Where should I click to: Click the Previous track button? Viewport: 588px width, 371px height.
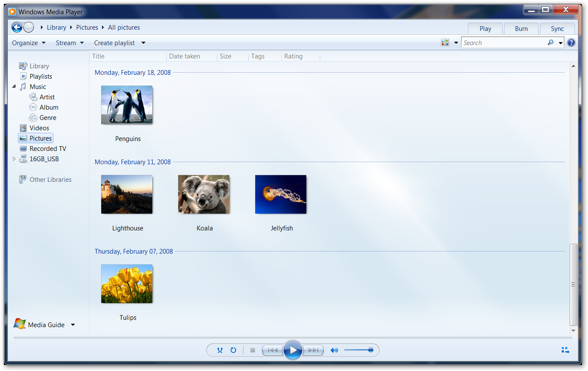[273, 350]
